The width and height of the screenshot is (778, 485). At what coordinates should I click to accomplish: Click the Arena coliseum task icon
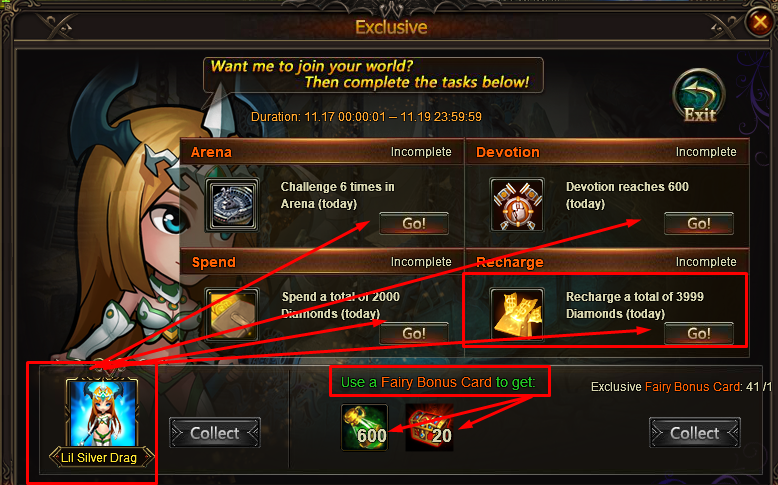coord(232,205)
